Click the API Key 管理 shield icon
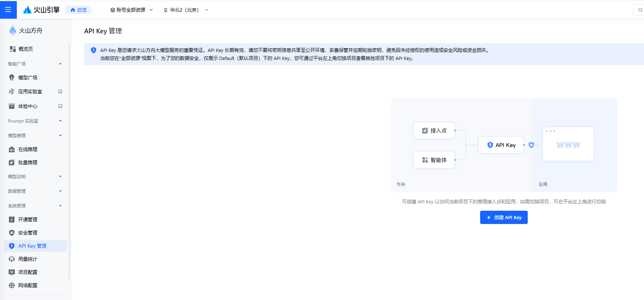 (12, 246)
